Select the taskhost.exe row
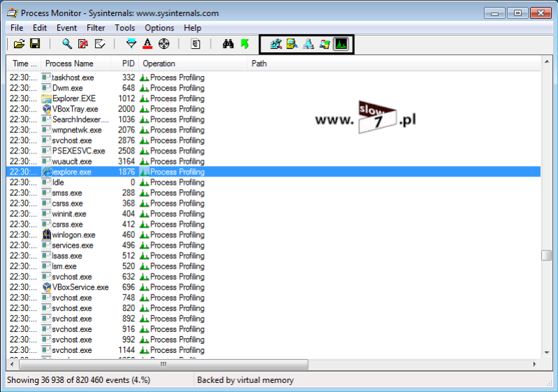The image size is (558, 392). (273, 77)
